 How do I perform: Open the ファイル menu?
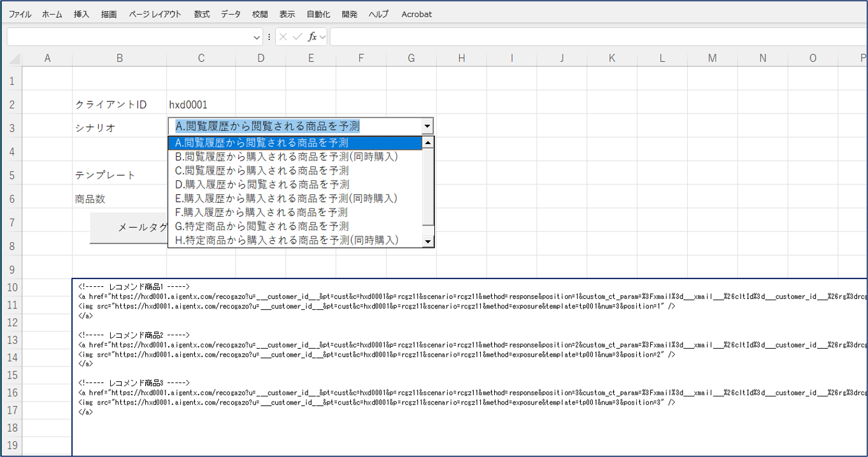coord(20,14)
